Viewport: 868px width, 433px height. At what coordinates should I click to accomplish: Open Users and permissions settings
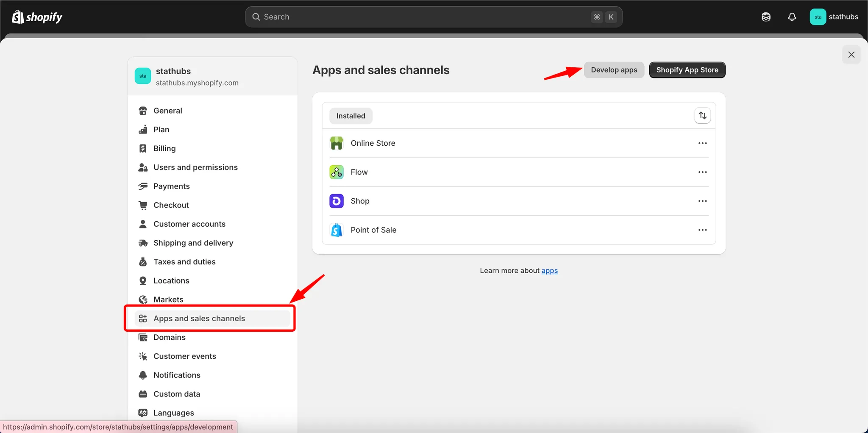[x=212, y=167]
